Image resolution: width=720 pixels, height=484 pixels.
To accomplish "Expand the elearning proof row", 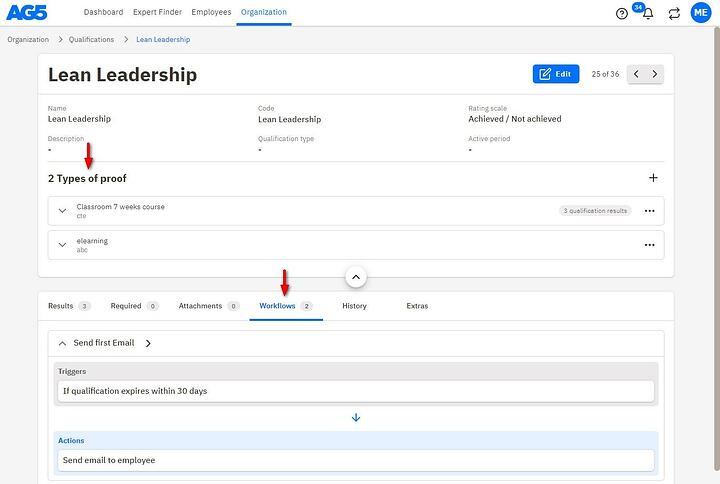I will point(62,245).
